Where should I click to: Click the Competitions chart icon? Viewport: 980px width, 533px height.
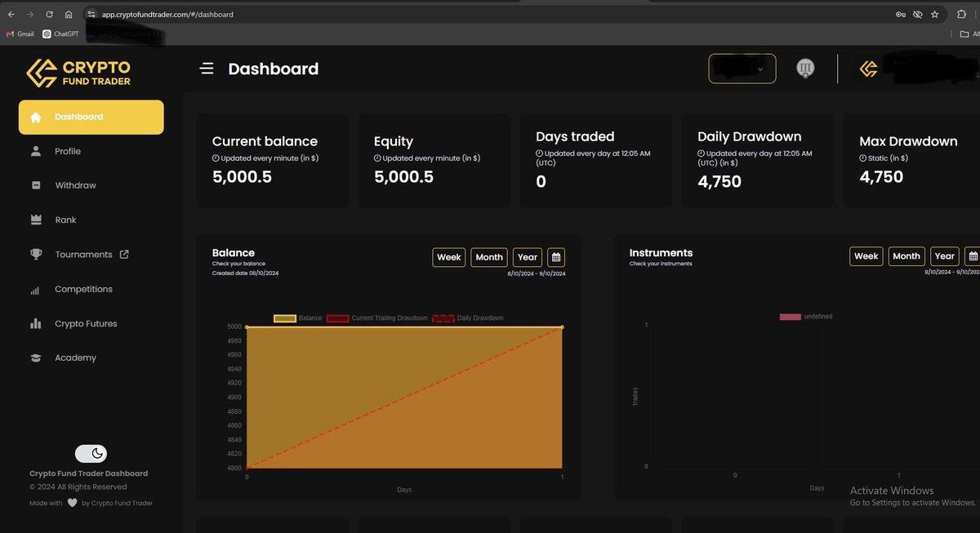click(36, 288)
